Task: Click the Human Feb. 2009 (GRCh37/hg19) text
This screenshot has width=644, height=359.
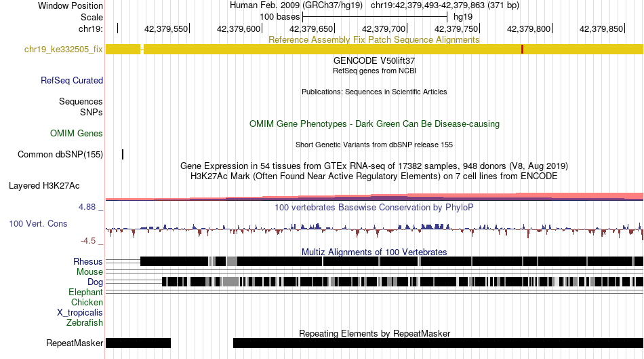Action: [296, 5]
